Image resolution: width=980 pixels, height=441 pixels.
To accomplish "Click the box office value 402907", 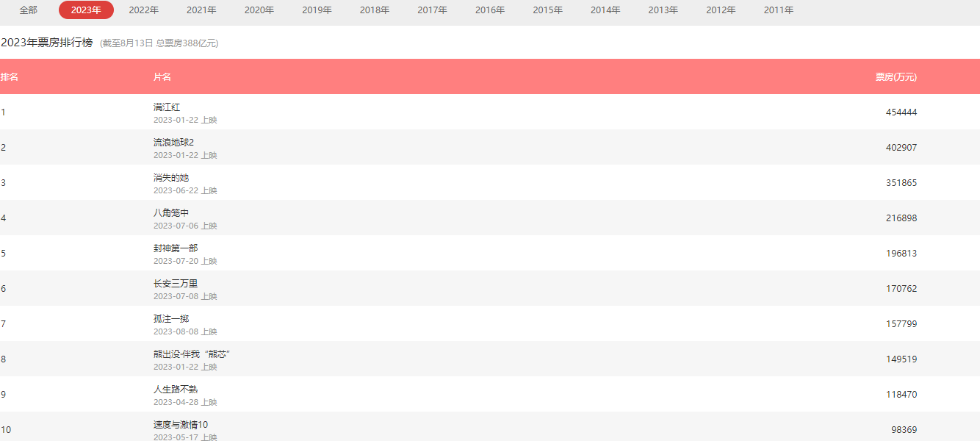I will (901, 148).
